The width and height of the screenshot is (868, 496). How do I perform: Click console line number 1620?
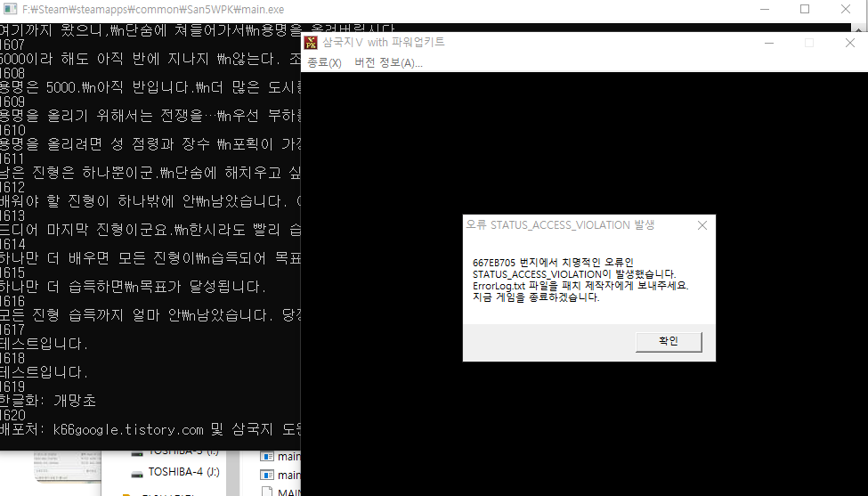pos(12,415)
